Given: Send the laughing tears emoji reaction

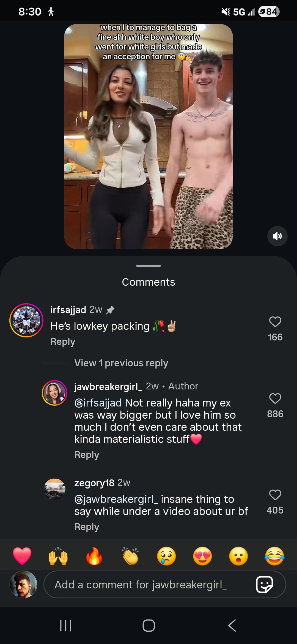Looking at the screenshot, I should coord(274,556).
